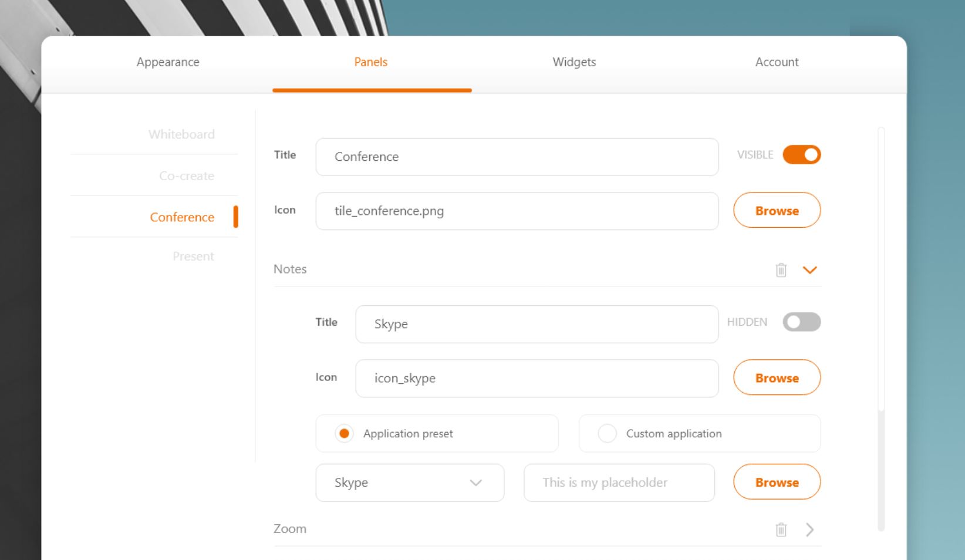Open the Co-create panel settings
Screen dimensions: 965x560
[x=187, y=176]
